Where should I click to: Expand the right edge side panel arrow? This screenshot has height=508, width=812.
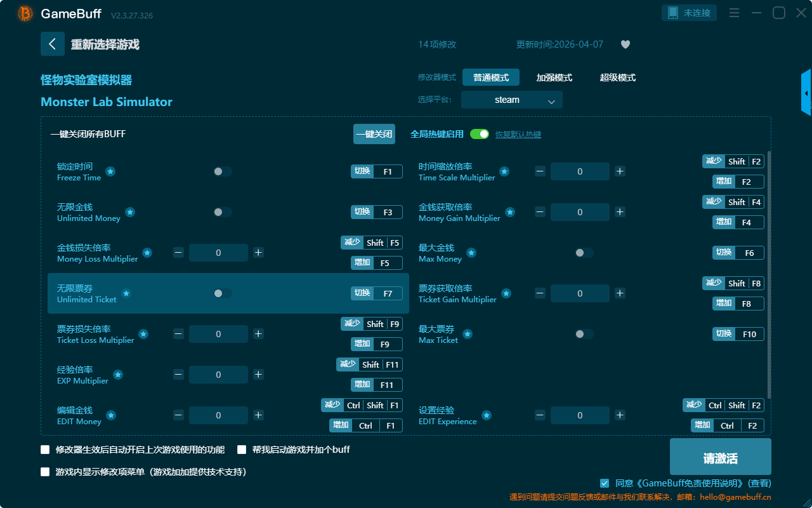pyautogui.click(x=806, y=93)
